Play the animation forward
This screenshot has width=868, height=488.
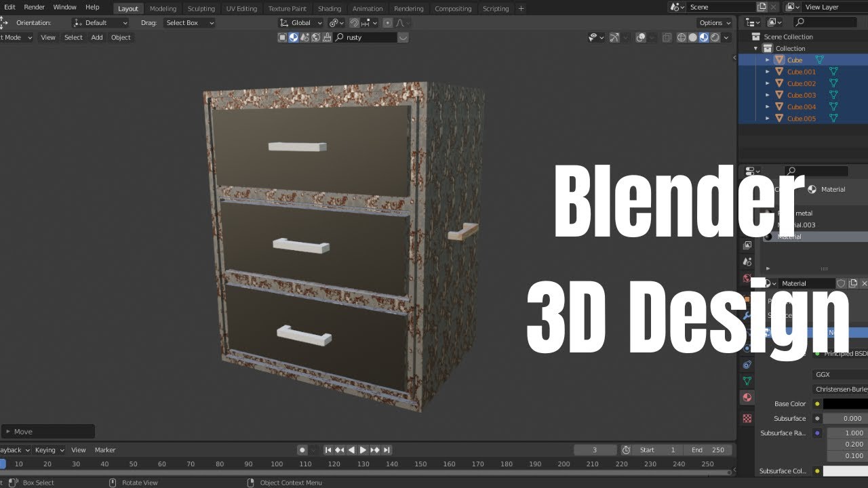pyautogui.click(x=363, y=450)
